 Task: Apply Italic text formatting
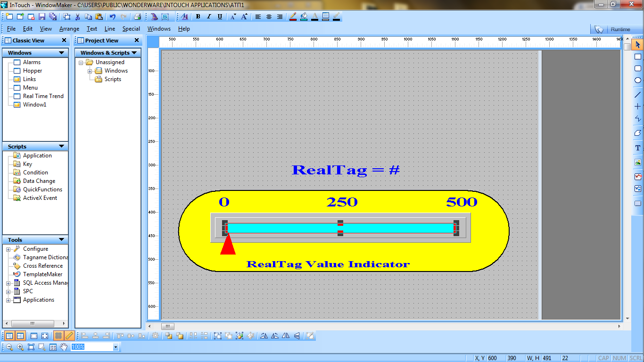pos(209,16)
